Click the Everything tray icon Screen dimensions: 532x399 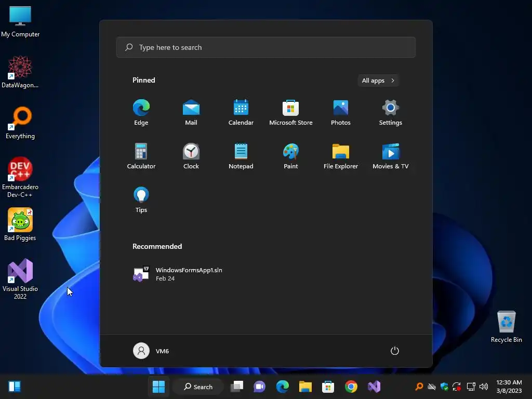[419, 387]
